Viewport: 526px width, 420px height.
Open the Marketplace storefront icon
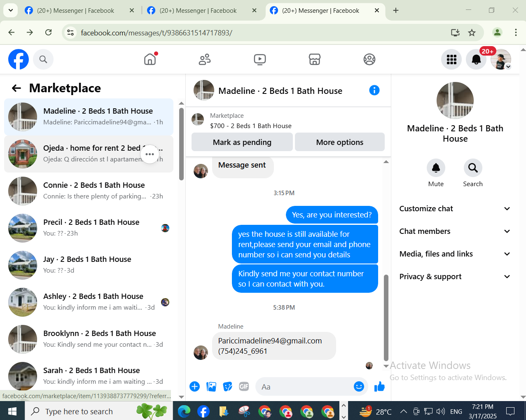click(315, 59)
